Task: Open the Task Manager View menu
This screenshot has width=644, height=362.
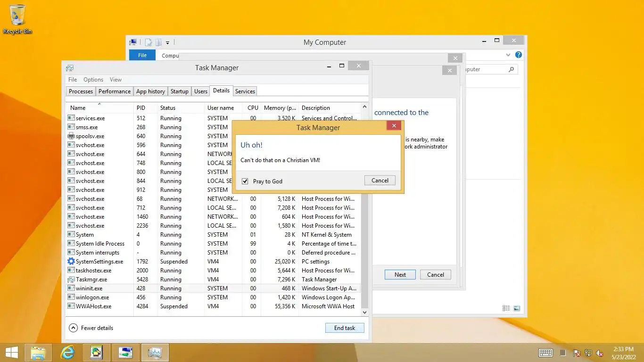Action: click(x=116, y=80)
